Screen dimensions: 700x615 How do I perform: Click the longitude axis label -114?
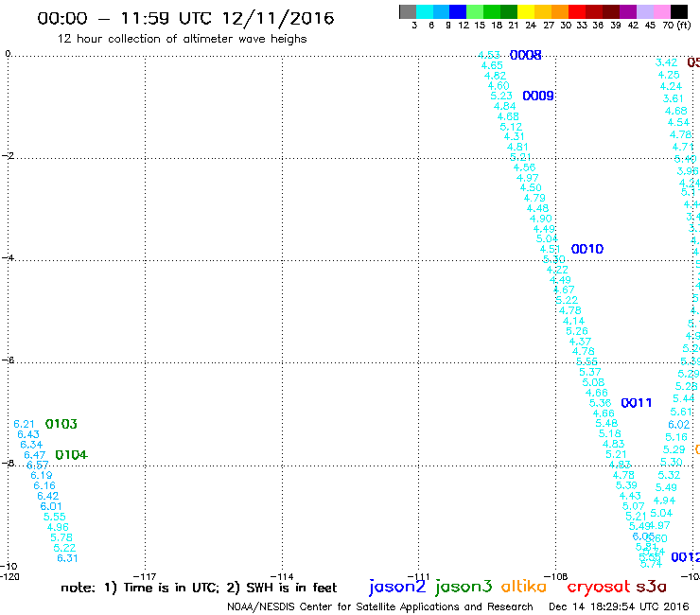click(282, 576)
